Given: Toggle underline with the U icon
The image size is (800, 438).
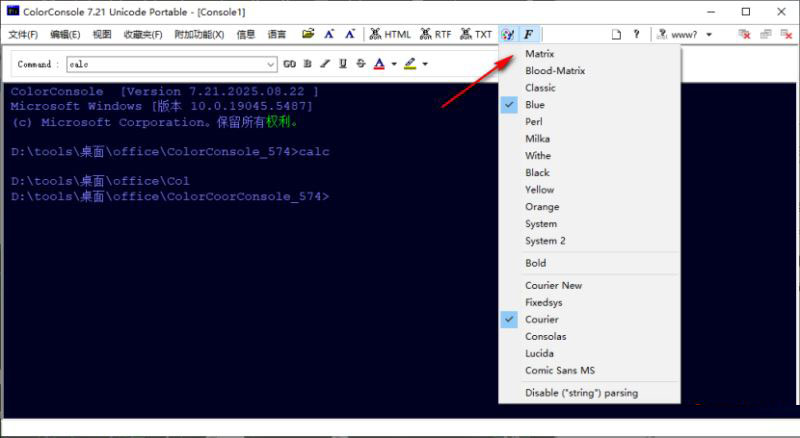Looking at the screenshot, I should click(343, 64).
